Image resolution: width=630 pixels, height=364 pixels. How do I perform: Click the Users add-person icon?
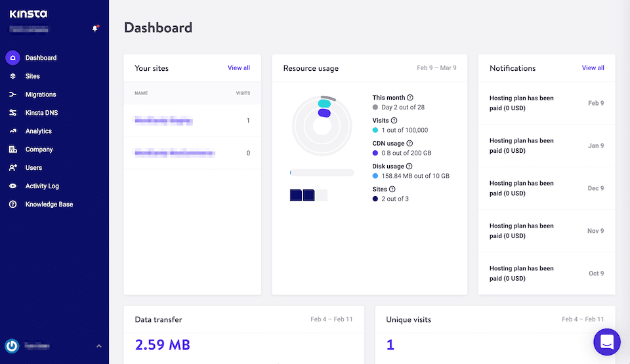pos(12,168)
